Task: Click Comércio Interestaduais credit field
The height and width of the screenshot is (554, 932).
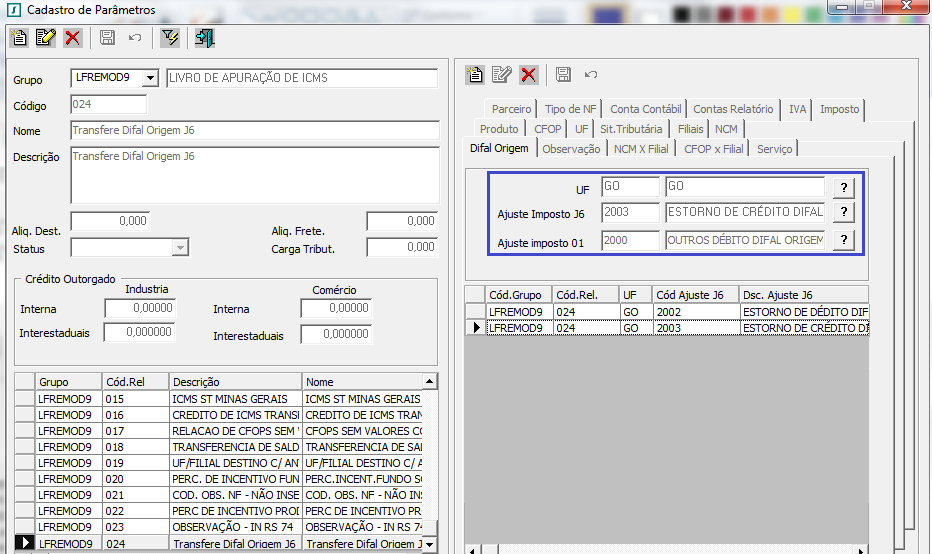Action: [336, 334]
